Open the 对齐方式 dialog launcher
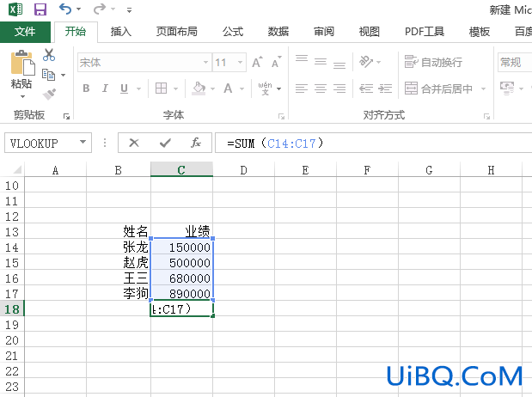Viewport: 532px width, 397px height. 486,116
